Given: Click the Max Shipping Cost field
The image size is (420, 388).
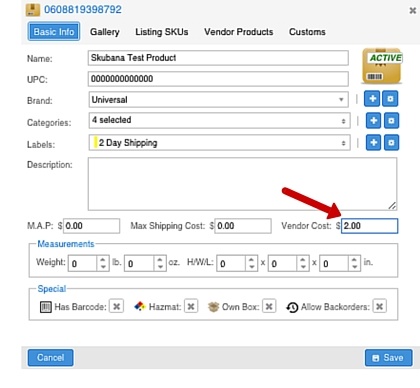Looking at the screenshot, I should [x=243, y=226].
